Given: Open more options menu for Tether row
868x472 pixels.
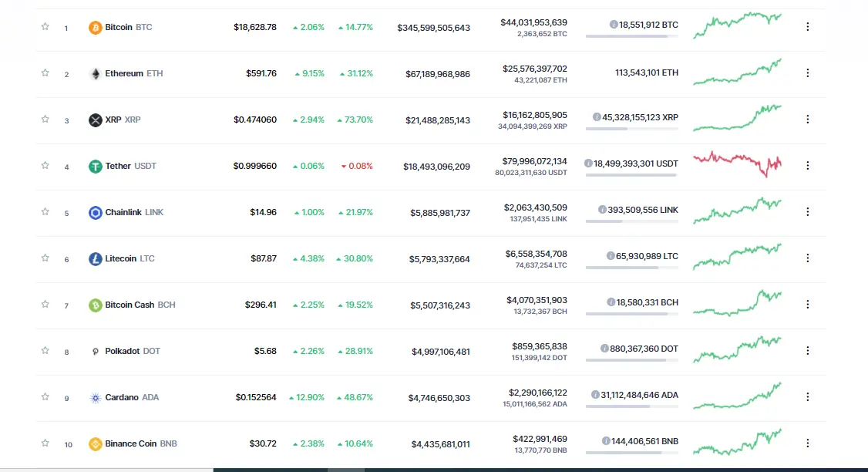Looking at the screenshot, I should (808, 166).
